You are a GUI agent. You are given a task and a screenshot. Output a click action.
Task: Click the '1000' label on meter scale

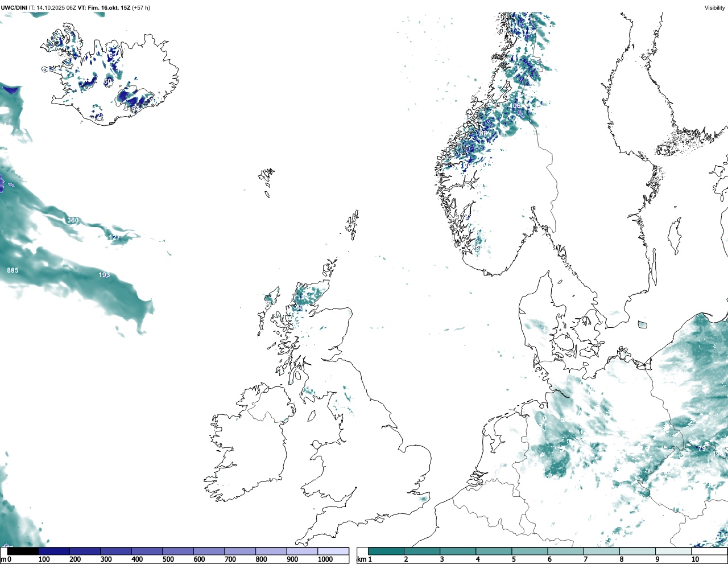coord(325,559)
